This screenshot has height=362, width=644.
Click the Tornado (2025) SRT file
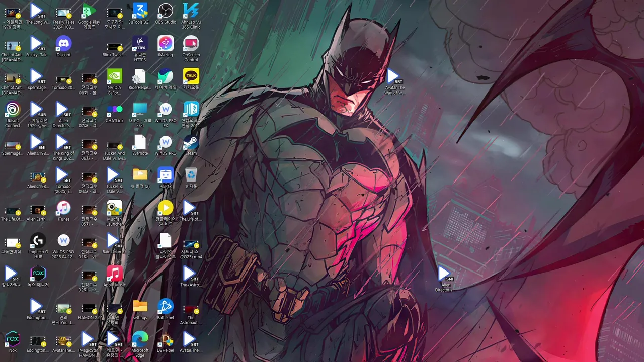click(63, 181)
